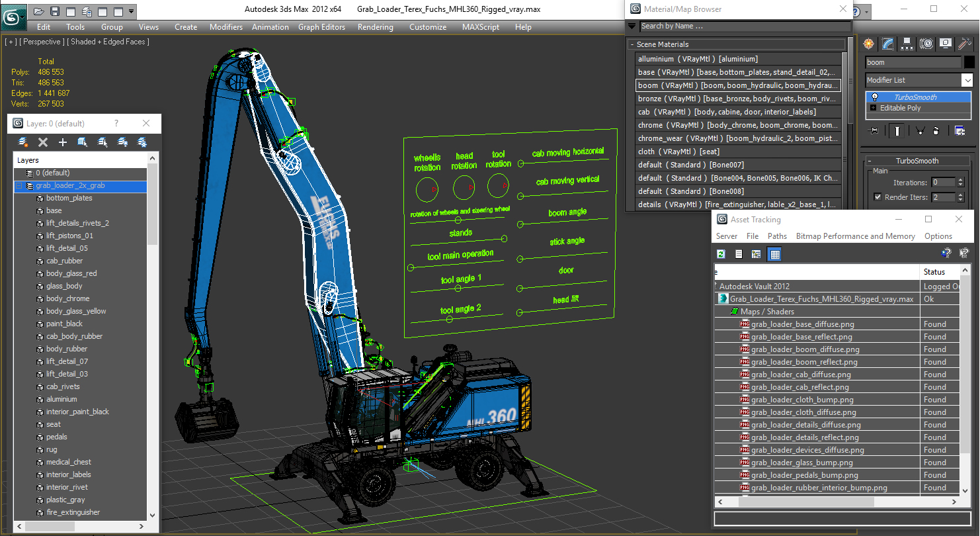Open the Rendering menu

coord(375,27)
